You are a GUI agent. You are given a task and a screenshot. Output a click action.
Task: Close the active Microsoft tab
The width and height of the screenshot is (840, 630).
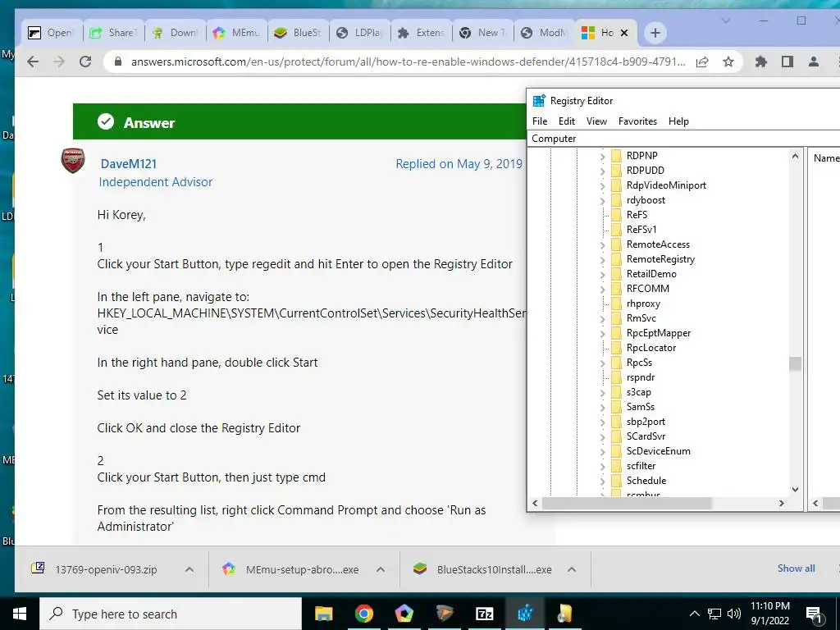tap(624, 33)
